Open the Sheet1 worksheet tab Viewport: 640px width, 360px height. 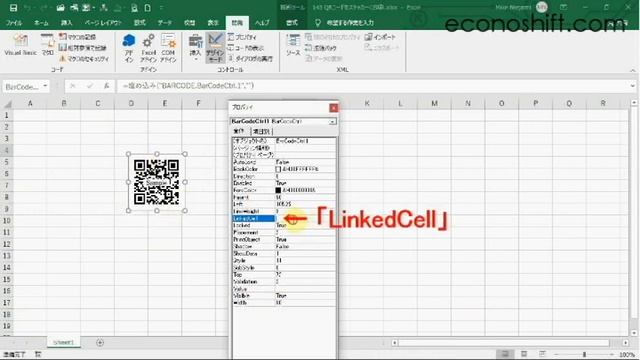coord(64,342)
